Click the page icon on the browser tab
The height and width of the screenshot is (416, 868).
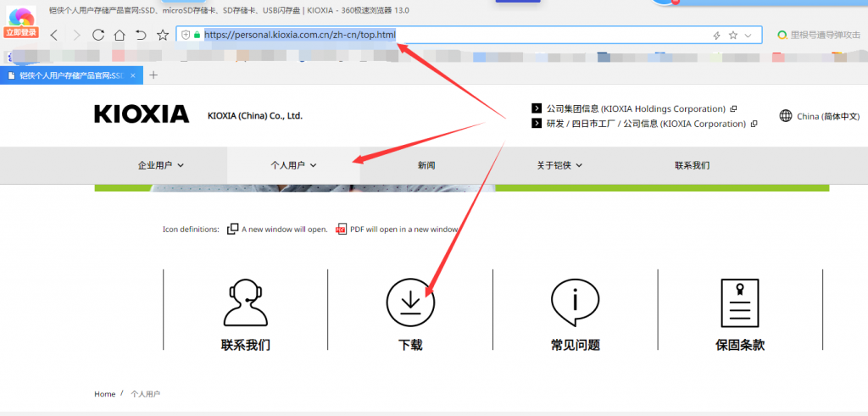tap(11, 75)
